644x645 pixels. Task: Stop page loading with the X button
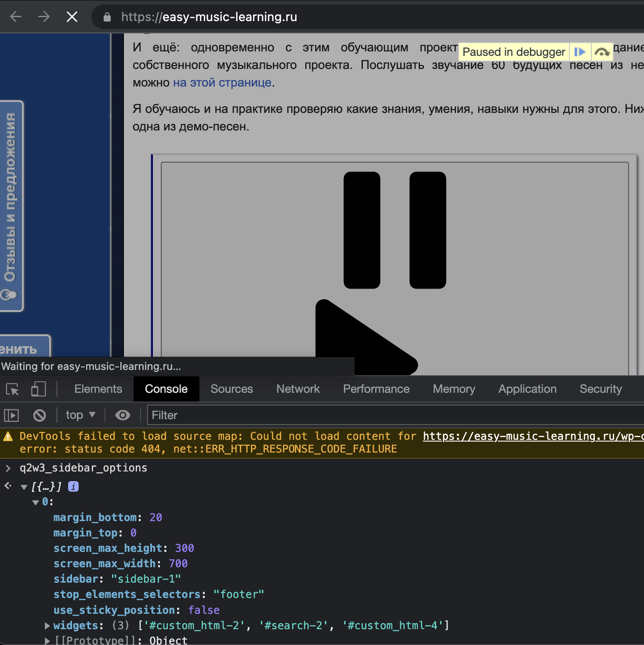pyautogui.click(x=72, y=17)
